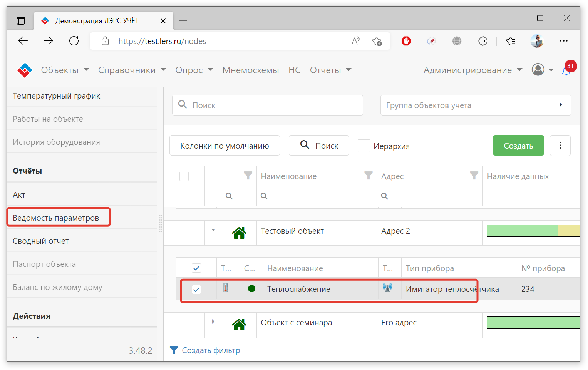Viewport: 588px width, 370px height.
Task: Click the green Создать button
Action: [x=518, y=146]
